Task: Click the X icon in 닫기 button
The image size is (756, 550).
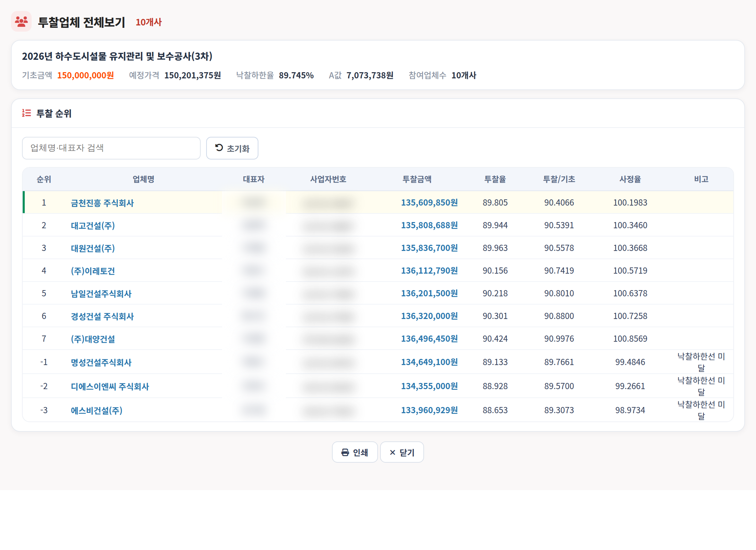Action: [392, 452]
